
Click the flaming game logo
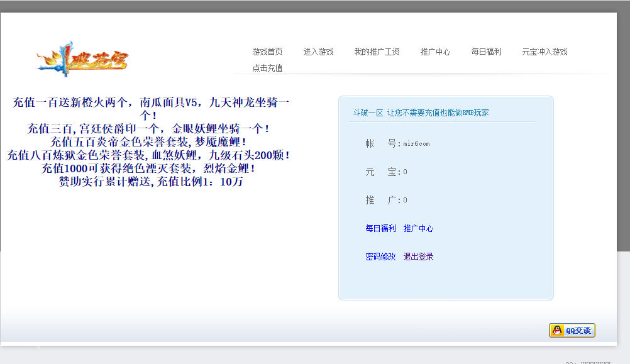82,58
